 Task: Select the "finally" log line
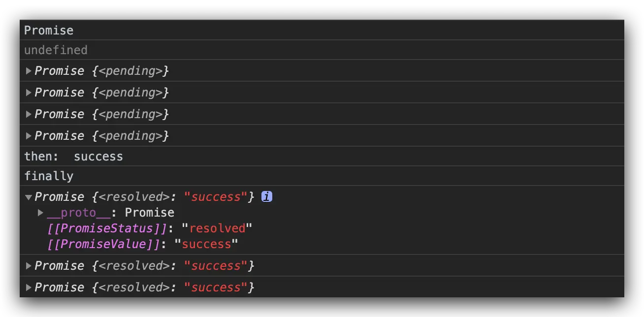49,176
